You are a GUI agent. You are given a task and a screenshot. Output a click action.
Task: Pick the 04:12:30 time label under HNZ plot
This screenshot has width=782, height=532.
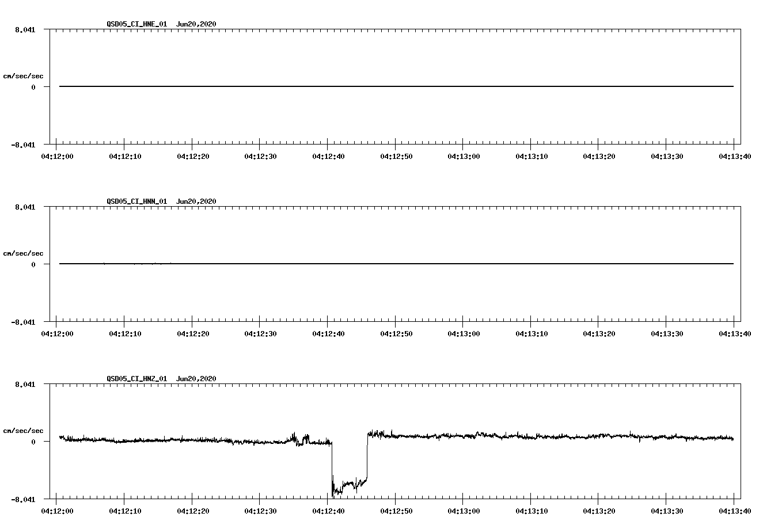(x=260, y=511)
